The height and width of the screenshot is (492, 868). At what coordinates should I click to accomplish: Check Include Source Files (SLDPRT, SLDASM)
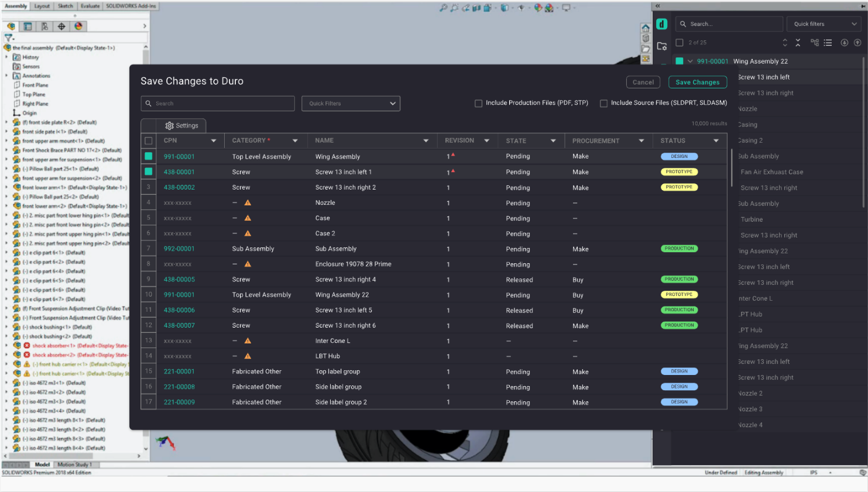click(603, 104)
